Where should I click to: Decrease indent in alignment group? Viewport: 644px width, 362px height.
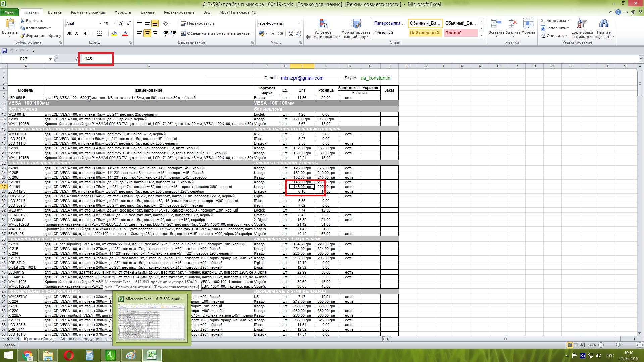[x=166, y=33]
